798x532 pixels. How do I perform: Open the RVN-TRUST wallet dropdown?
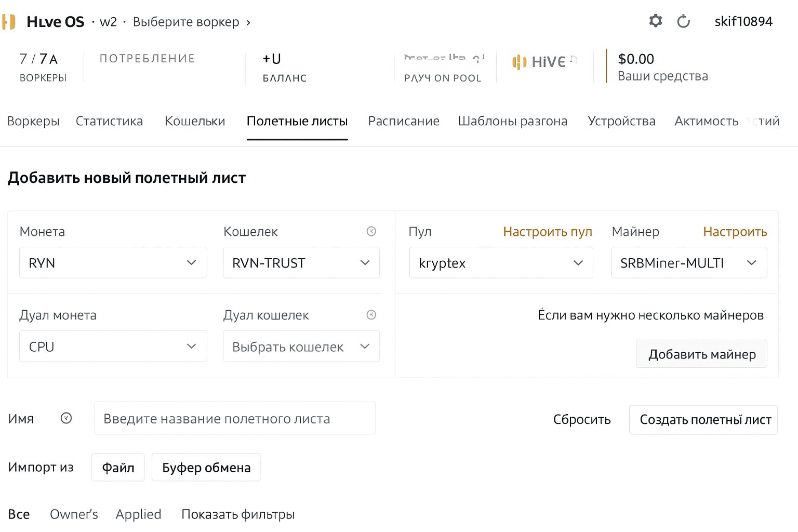coord(301,262)
